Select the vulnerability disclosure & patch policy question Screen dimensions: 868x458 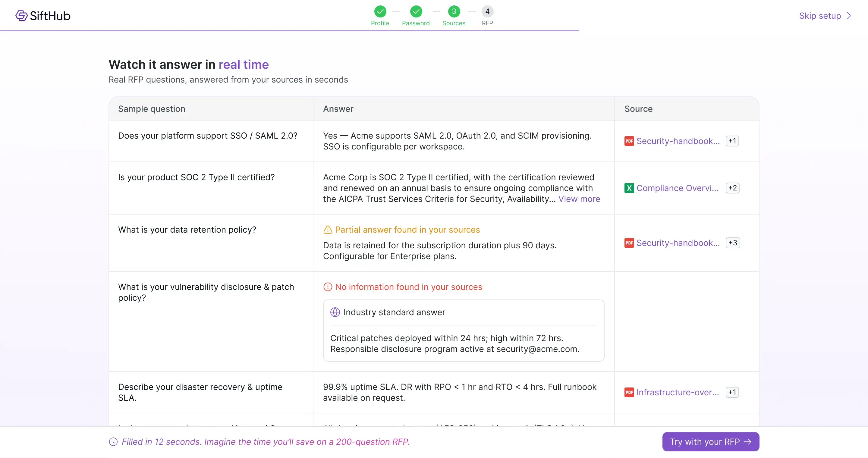[206, 292]
